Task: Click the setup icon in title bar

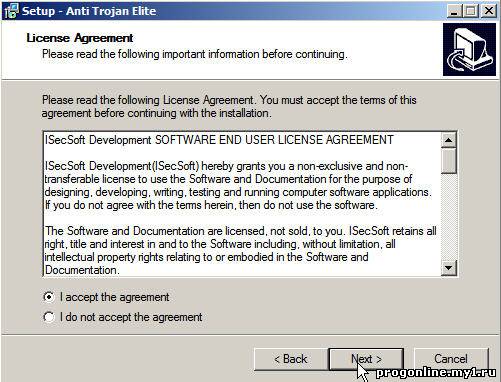Action: coord(11,11)
